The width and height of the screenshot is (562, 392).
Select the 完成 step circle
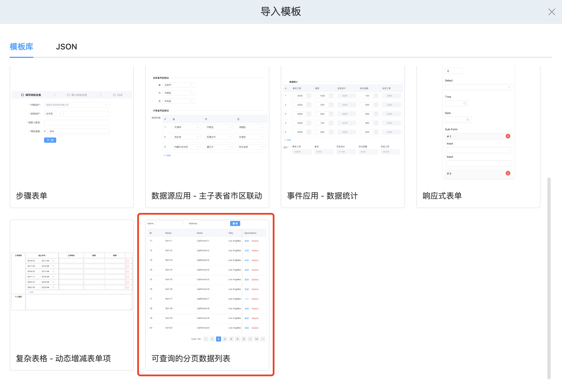[114, 95]
